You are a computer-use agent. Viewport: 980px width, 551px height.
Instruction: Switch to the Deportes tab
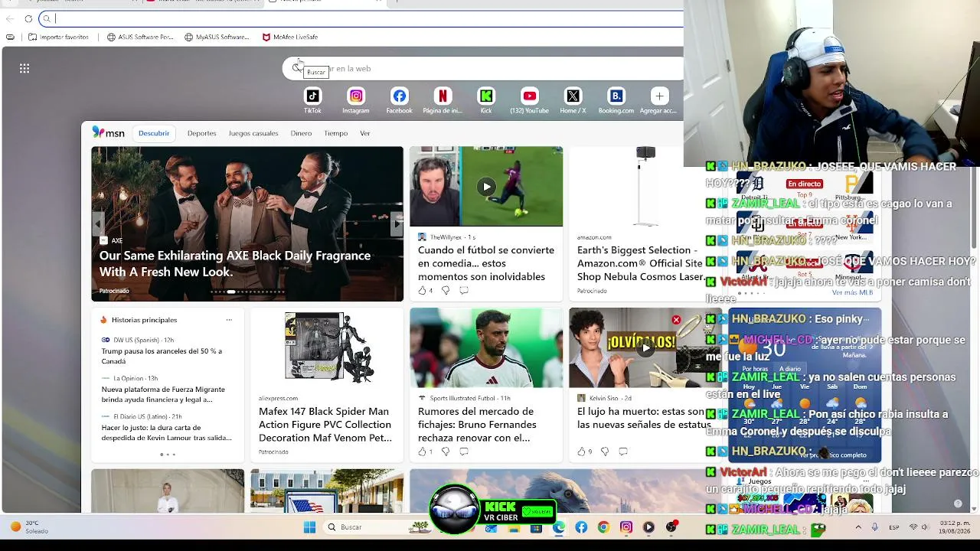tap(202, 133)
